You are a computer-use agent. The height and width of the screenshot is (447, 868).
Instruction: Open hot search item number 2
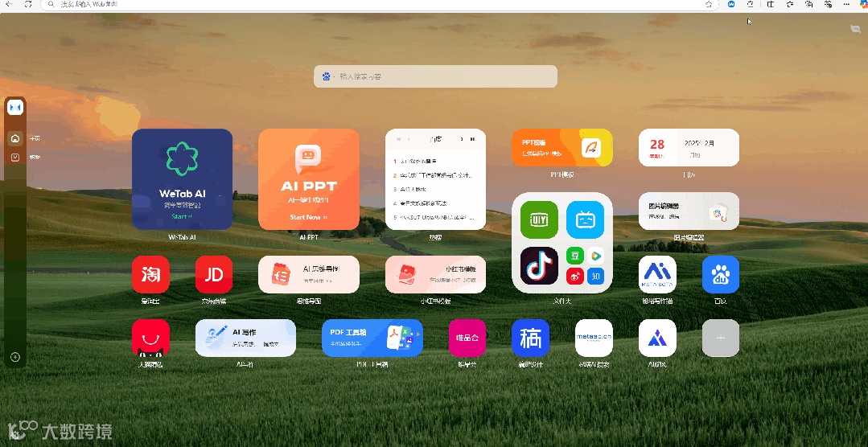tap(434, 175)
